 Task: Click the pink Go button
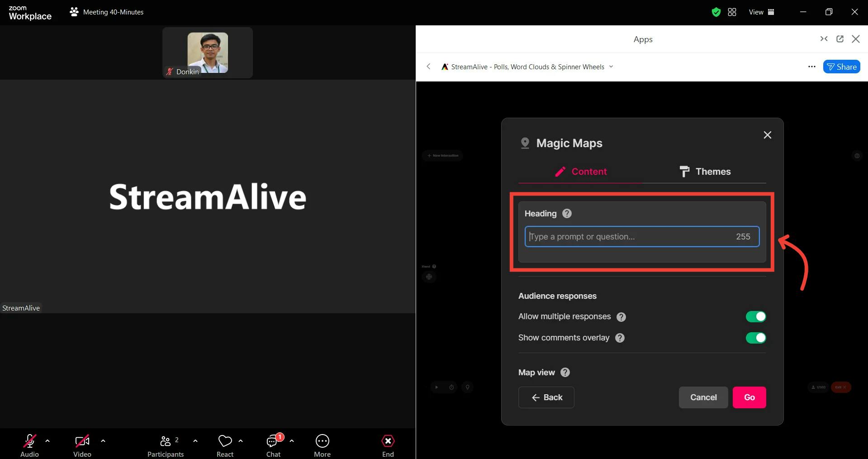[x=749, y=397]
